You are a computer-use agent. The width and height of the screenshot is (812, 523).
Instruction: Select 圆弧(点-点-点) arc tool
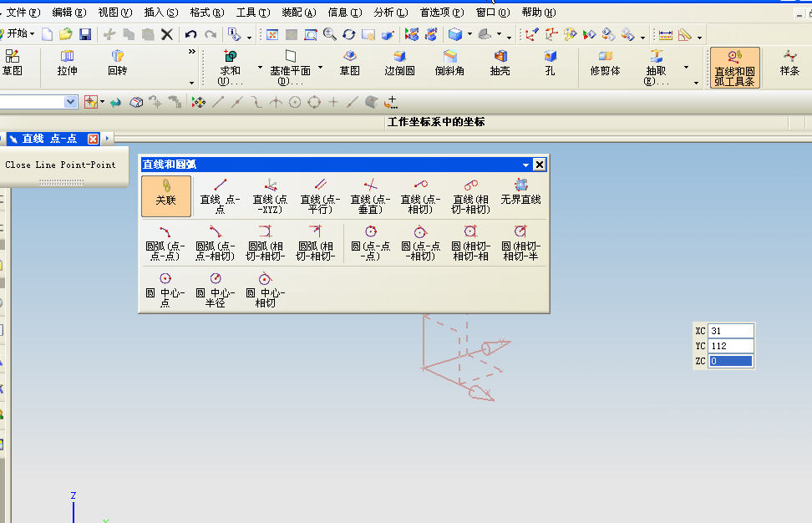pyautogui.click(x=165, y=242)
